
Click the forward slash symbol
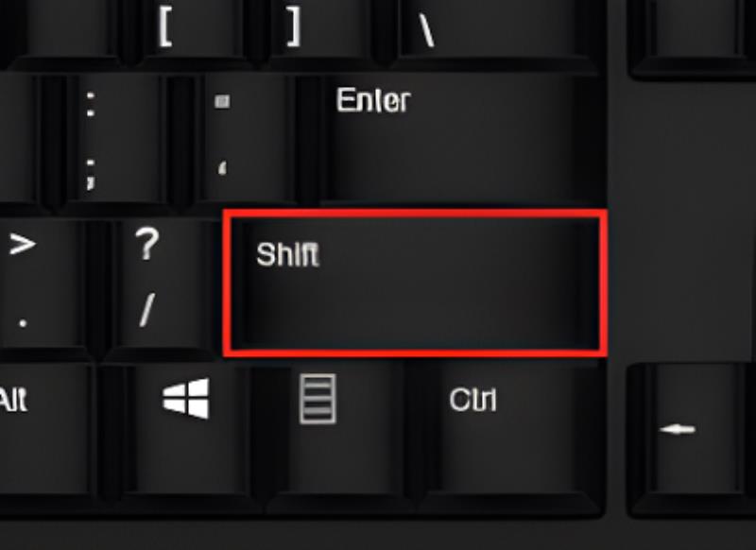point(147,311)
